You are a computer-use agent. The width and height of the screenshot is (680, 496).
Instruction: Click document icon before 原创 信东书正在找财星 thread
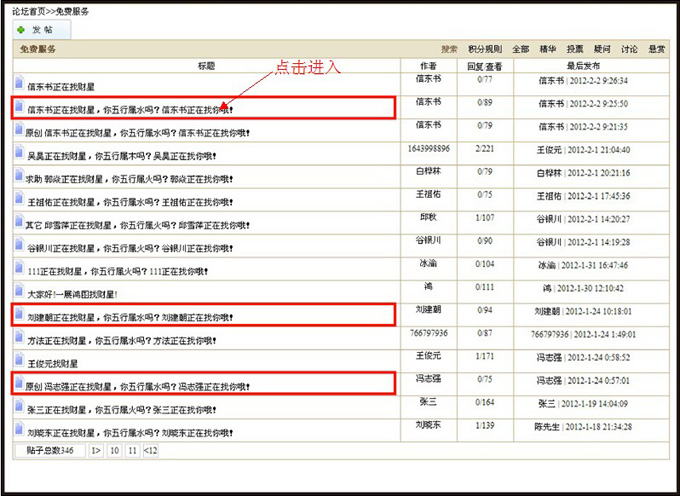tap(19, 128)
